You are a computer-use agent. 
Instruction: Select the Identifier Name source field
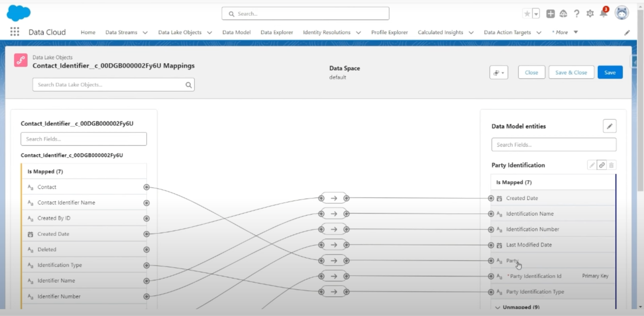(84, 281)
